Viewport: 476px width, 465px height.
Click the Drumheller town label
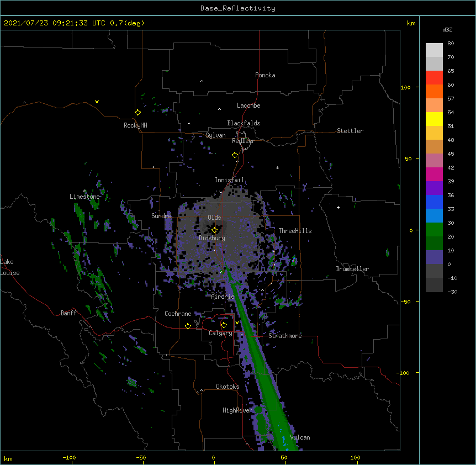pos(352,269)
